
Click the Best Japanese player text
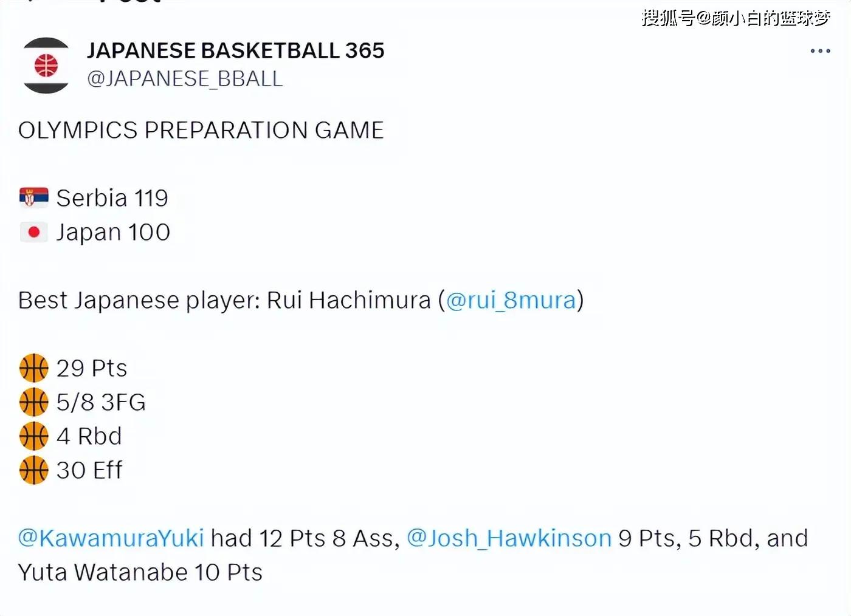(x=224, y=300)
